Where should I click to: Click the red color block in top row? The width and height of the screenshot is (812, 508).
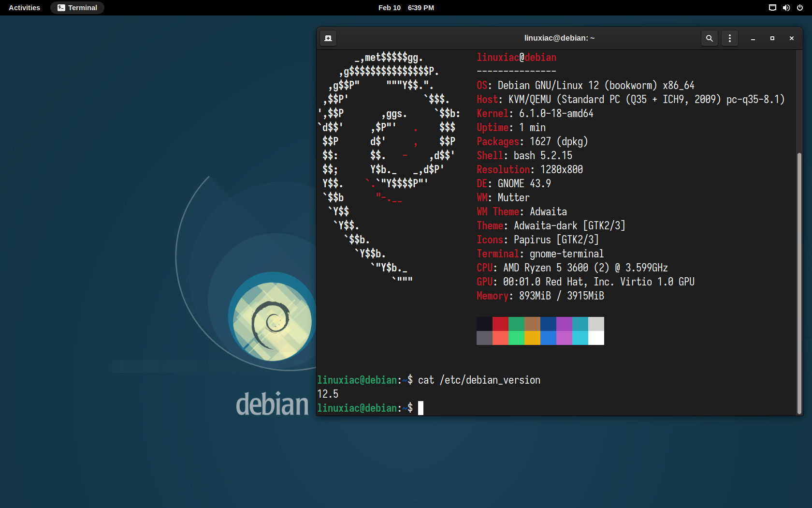point(500,324)
